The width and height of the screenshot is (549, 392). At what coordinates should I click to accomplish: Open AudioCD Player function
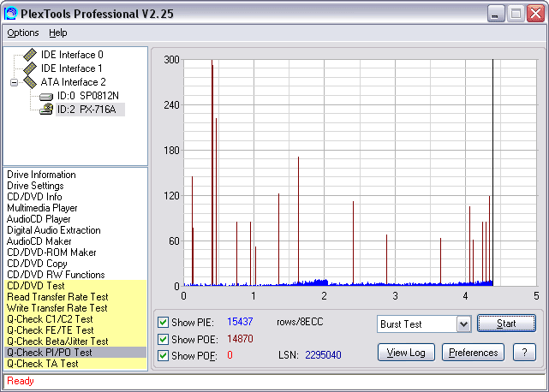coord(39,219)
